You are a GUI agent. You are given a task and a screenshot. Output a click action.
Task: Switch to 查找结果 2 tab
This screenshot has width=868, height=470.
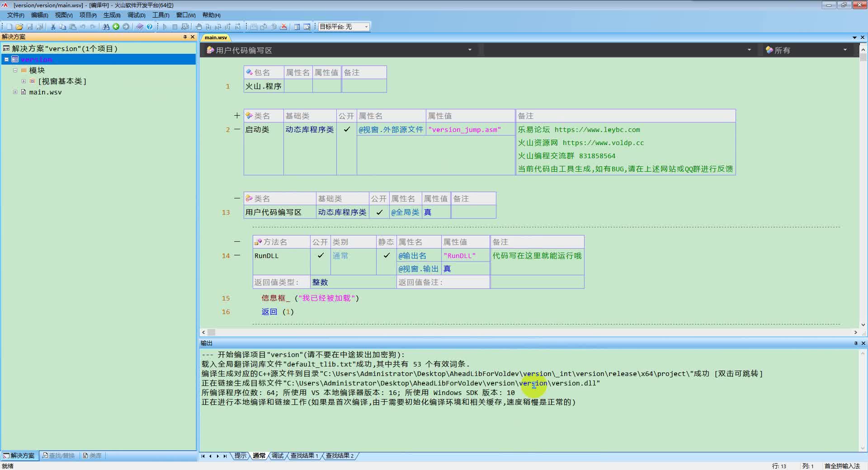pyautogui.click(x=340, y=456)
